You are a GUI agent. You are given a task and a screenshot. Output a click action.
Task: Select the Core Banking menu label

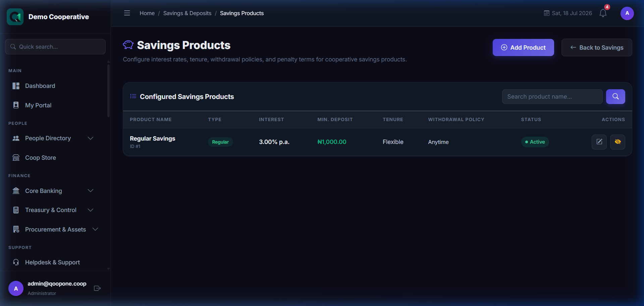click(x=43, y=191)
